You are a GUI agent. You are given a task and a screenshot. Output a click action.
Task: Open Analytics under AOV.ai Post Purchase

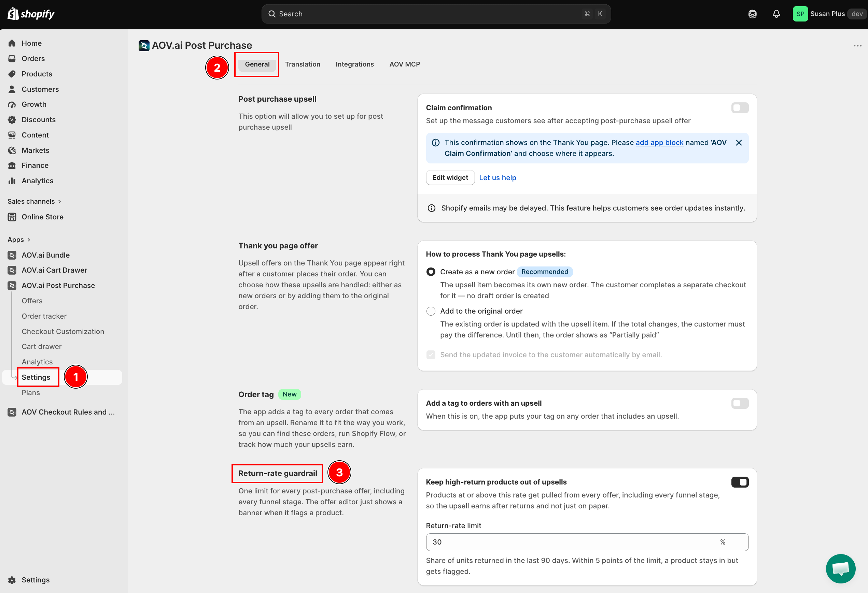click(x=37, y=362)
